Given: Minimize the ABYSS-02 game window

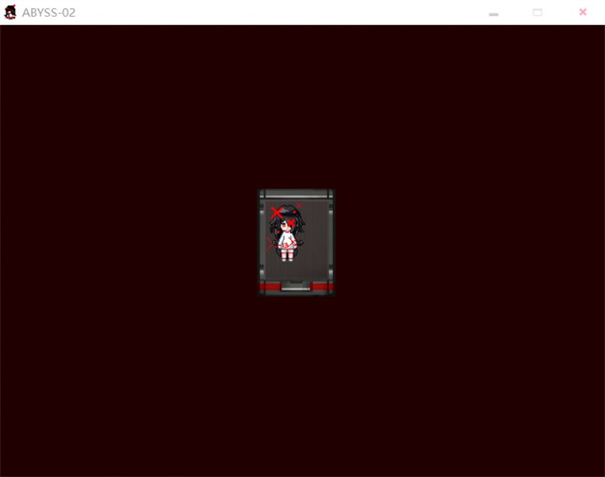Looking at the screenshot, I should (493, 13).
